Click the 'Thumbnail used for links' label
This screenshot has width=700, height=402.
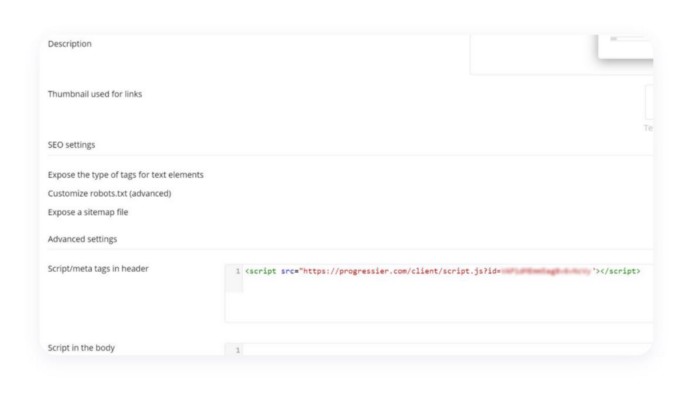[95, 94]
